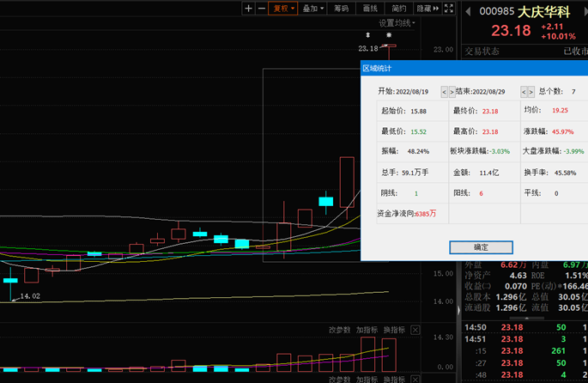Select the 画线 drawing tool tab
The height and width of the screenshot is (383, 588).
370,9
